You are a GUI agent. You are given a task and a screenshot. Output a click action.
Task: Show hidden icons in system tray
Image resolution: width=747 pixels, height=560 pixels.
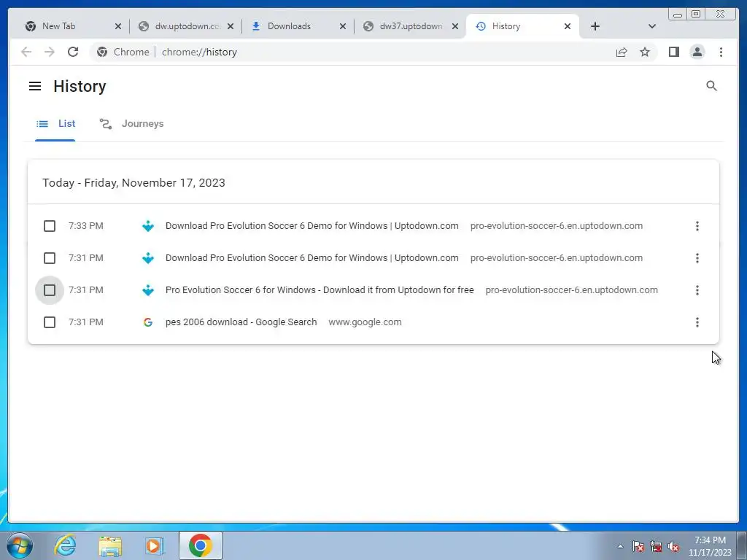pos(620,546)
